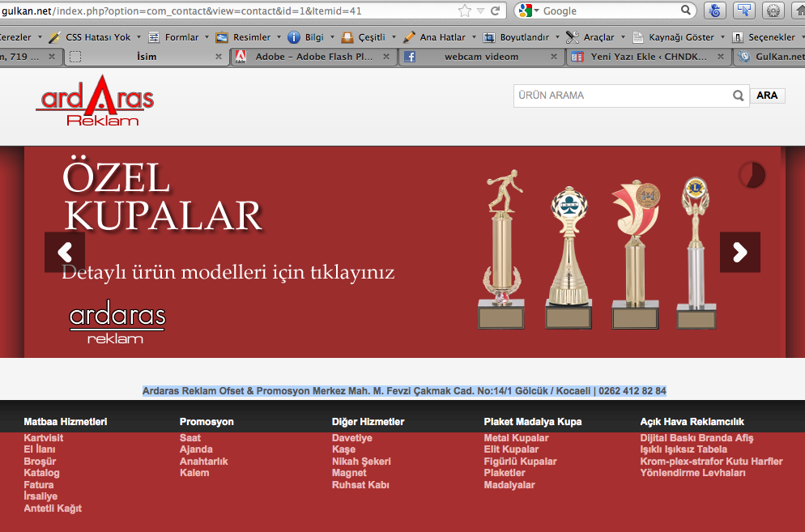Click the bowling figure trophy image
Image resolution: width=805 pixels, height=532 pixels.
pyautogui.click(x=502, y=249)
